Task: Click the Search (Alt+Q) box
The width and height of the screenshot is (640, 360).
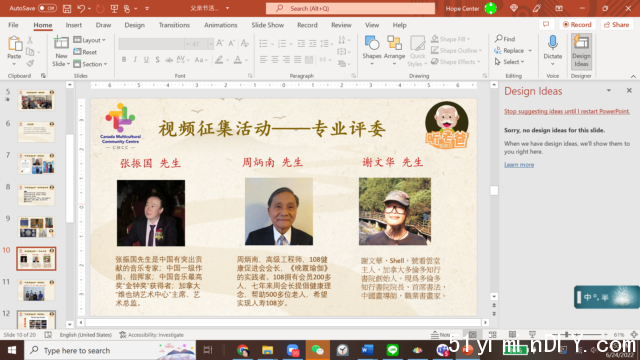Action: tap(350, 8)
